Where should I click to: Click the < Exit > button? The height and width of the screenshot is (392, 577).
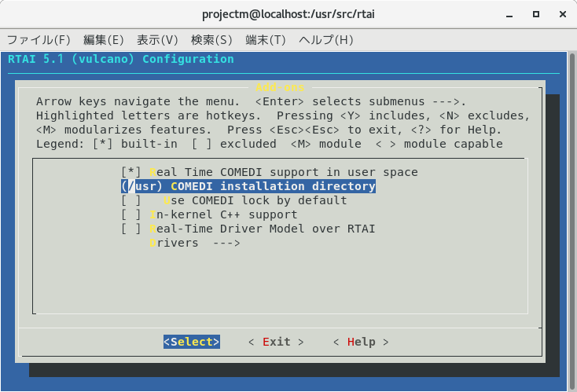click(277, 342)
